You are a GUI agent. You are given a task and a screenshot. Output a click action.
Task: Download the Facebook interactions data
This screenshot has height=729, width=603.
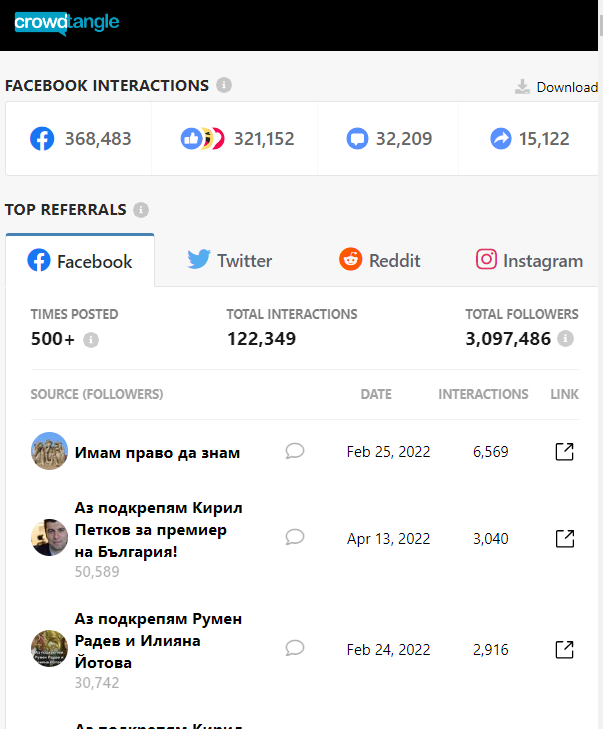coord(556,87)
